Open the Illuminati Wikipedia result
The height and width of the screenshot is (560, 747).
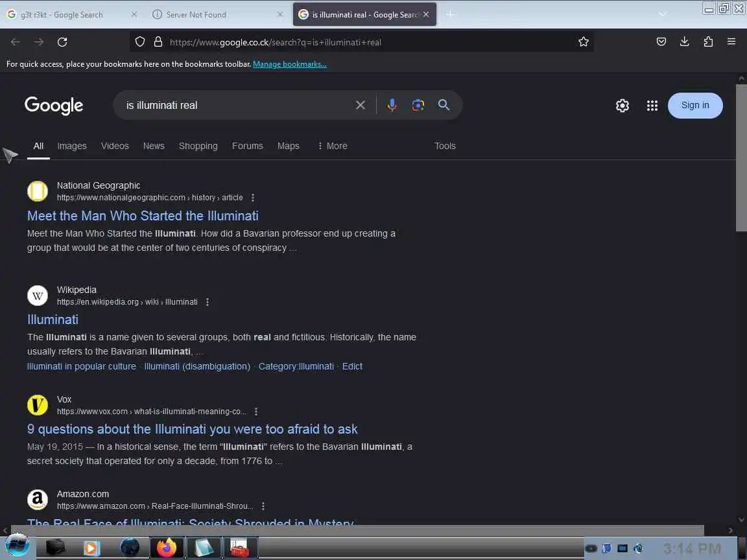(x=53, y=320)
